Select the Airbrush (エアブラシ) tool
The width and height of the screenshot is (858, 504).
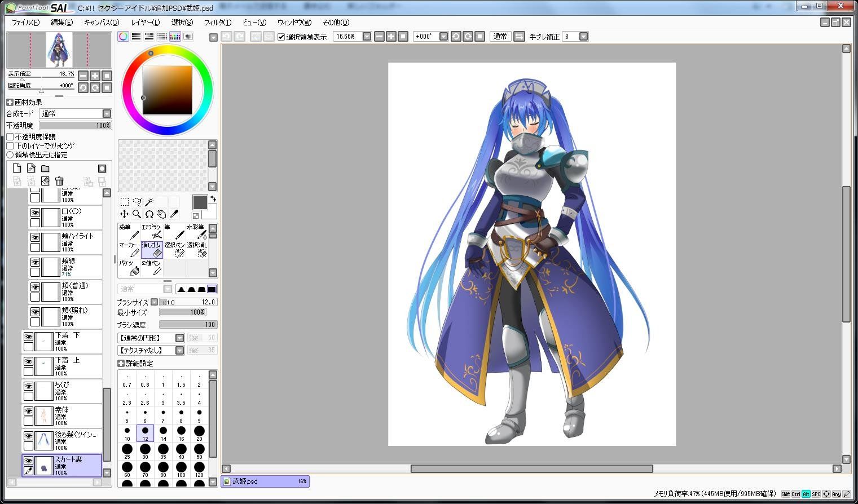151,232
